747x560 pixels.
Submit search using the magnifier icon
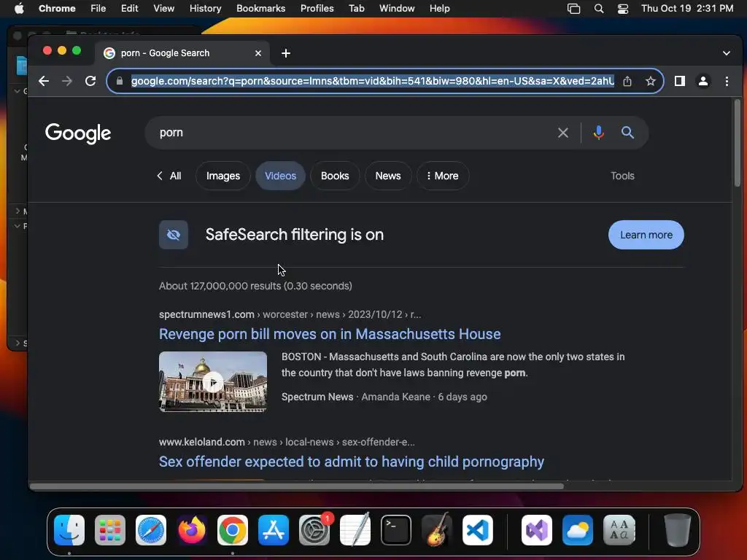(x=627, y=133)
